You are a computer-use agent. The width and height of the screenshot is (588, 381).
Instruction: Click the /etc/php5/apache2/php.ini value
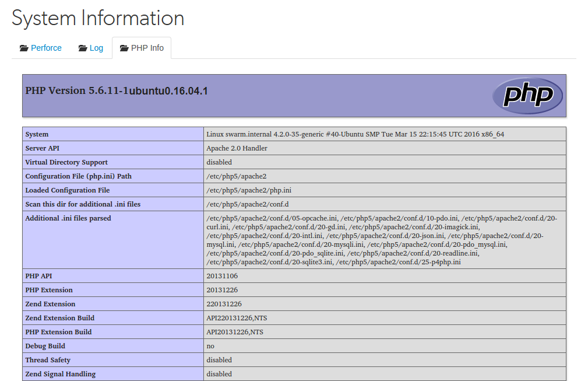[x=249, y=190]
